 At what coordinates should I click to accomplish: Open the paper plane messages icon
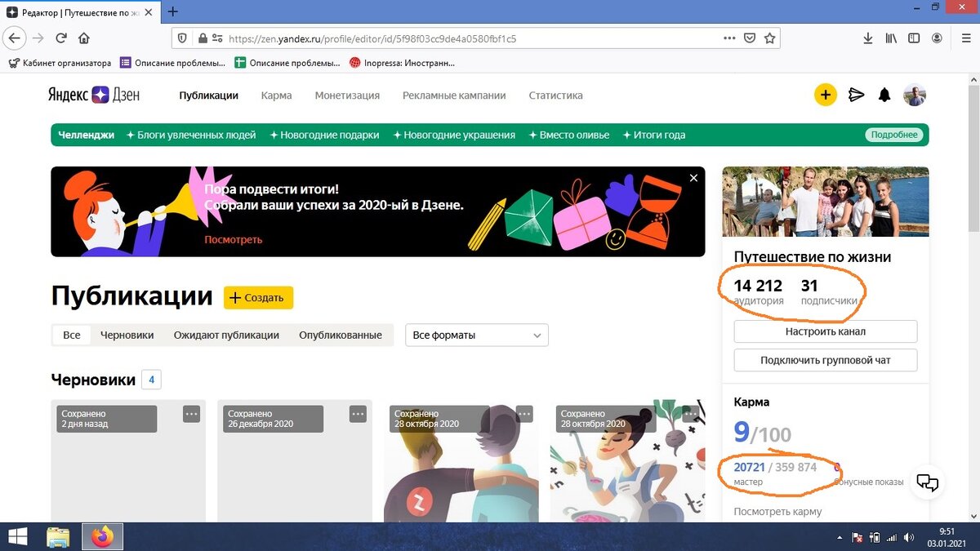tap(856, 95)
